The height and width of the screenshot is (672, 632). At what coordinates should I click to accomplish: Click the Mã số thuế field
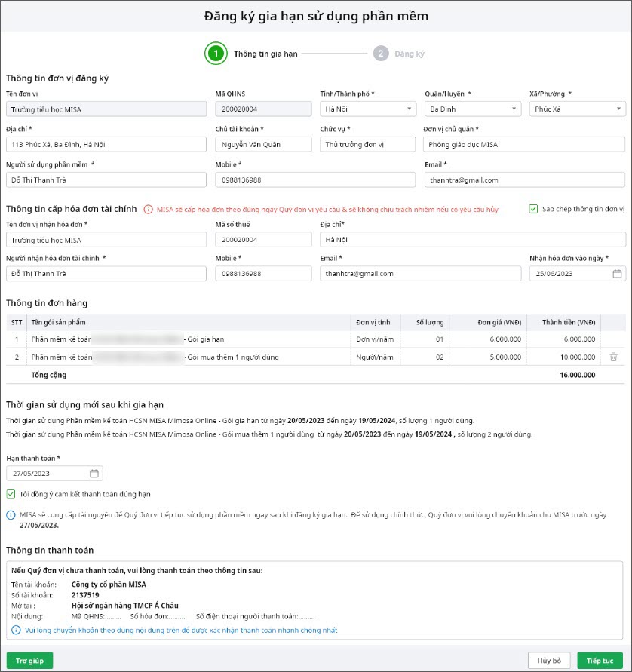pyautogui.click(x=263, y=240)
